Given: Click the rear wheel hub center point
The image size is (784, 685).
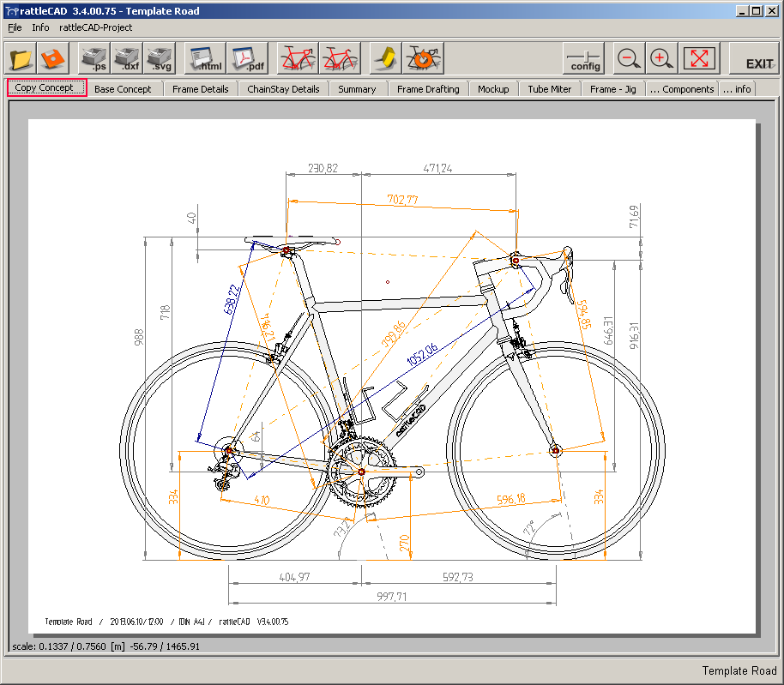Looking at the screenshot, I should coord(229,451).
